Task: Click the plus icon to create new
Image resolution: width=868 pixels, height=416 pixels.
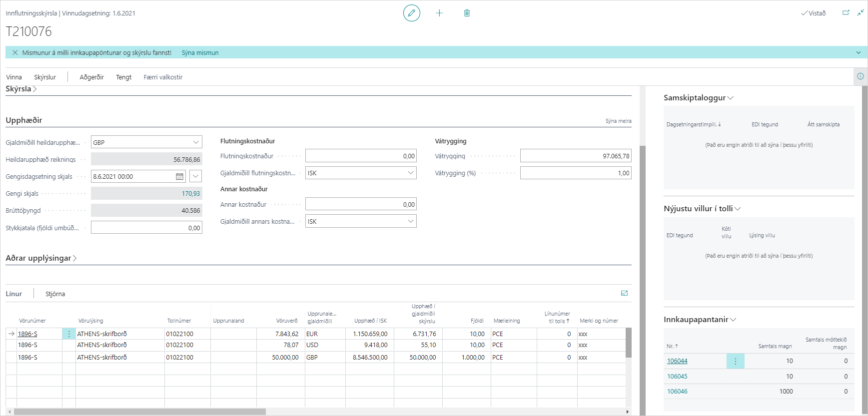Action: [x=439, y=13]
